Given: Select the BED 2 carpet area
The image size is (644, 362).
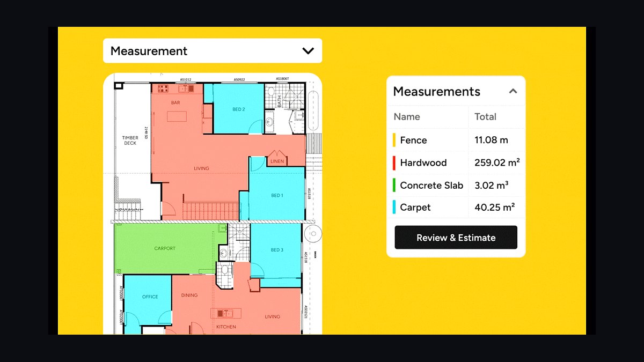Looking at the screenshot, I should tap(239, 109).
